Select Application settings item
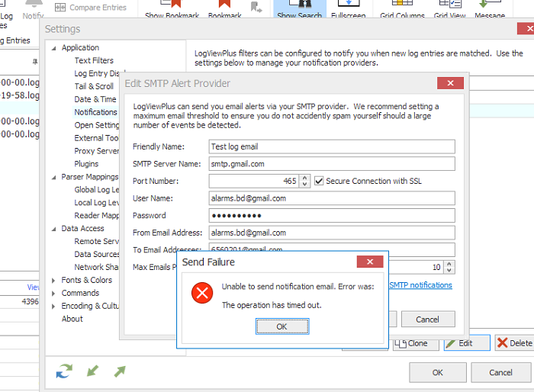This screenshot has width=534, height=392. click(80, 48)
